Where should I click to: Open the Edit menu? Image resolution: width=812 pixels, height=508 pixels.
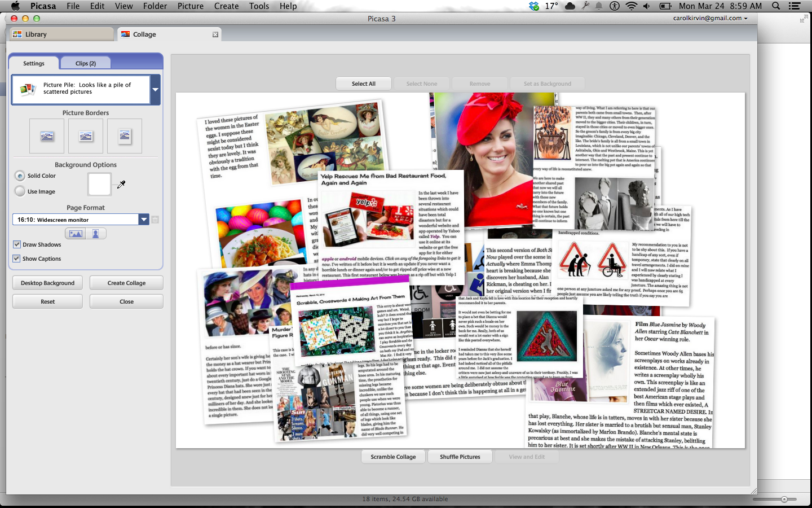point(98,6)
